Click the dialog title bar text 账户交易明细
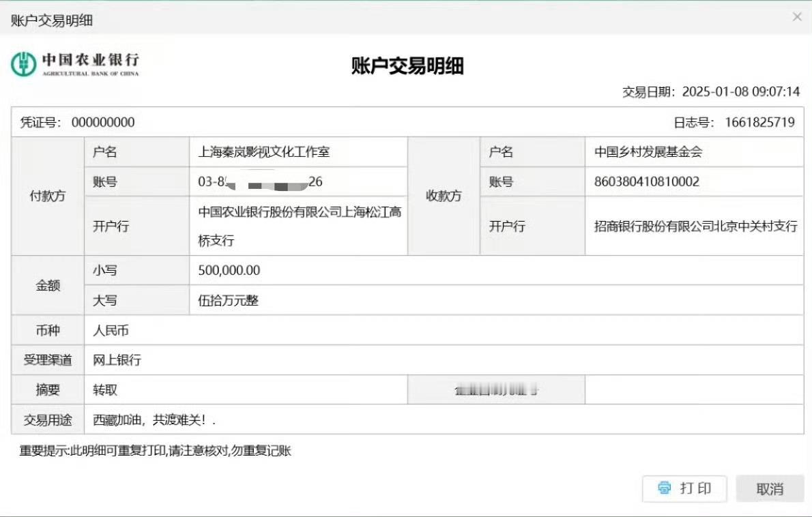This screenshot has height=517, width=812. (52, 20)
